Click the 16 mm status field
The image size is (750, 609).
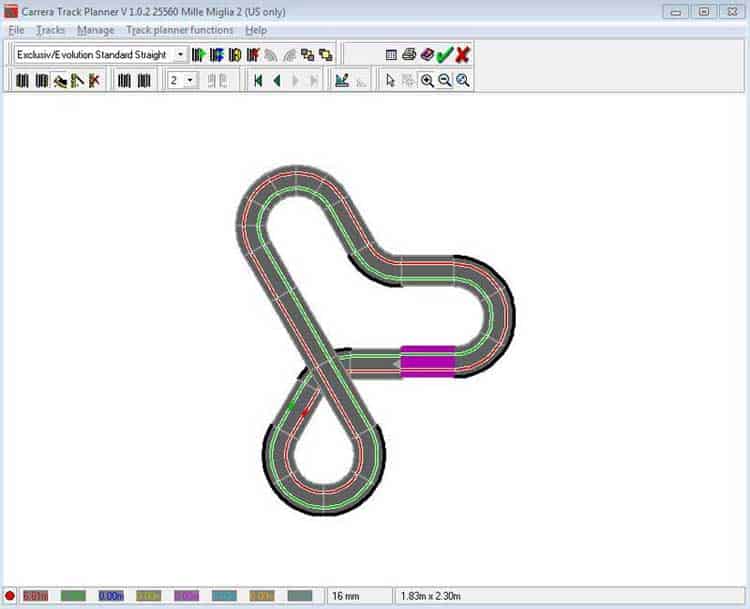360,596
